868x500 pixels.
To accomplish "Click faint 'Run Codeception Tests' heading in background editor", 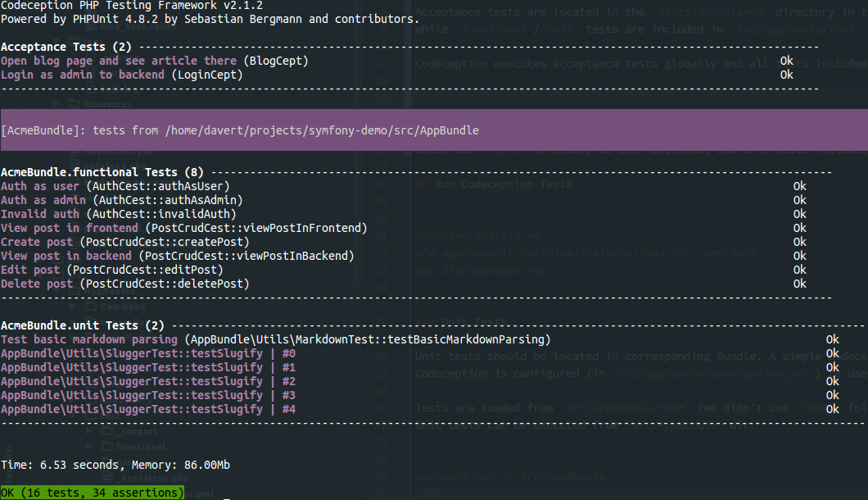I will [504, 184].
